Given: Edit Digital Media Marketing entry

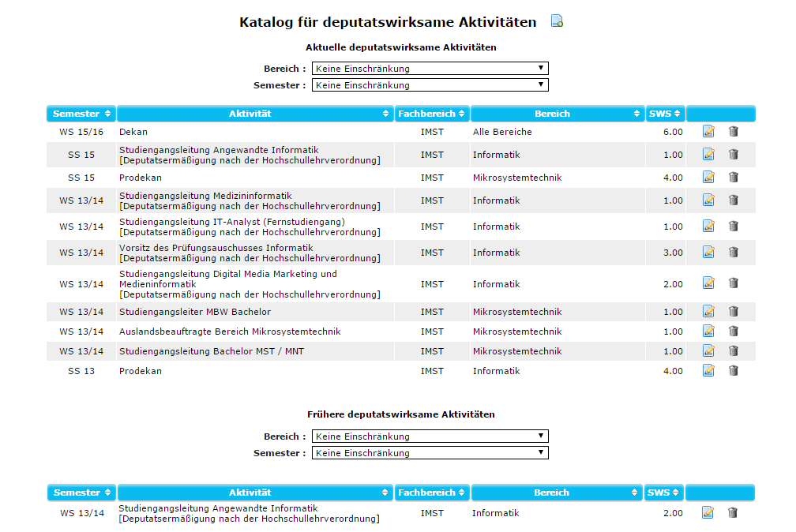Looking at the screenshot, I should [x=708, y=283].
